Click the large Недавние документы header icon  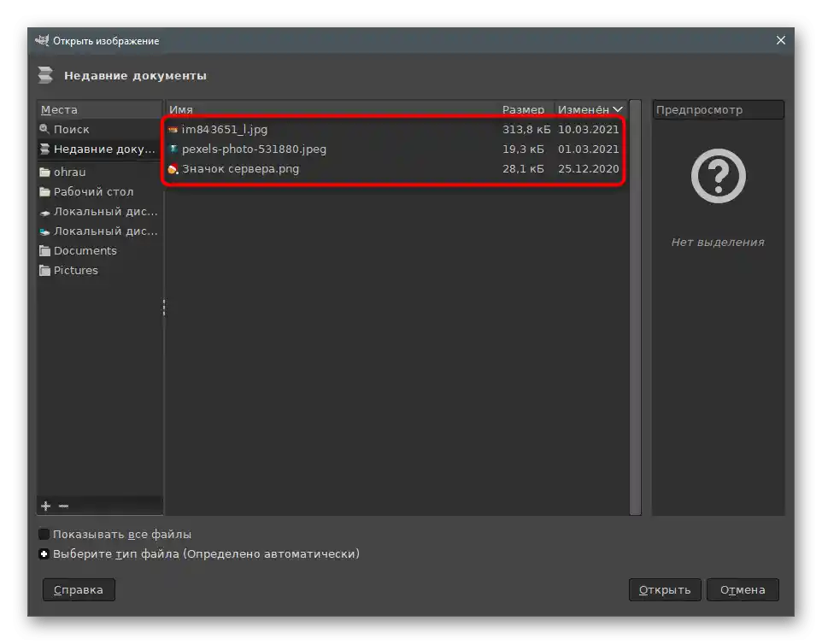pos(45,75)
